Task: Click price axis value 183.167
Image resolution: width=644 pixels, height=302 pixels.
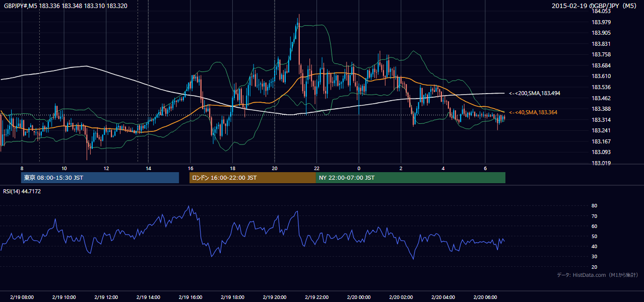Action: 601,141
